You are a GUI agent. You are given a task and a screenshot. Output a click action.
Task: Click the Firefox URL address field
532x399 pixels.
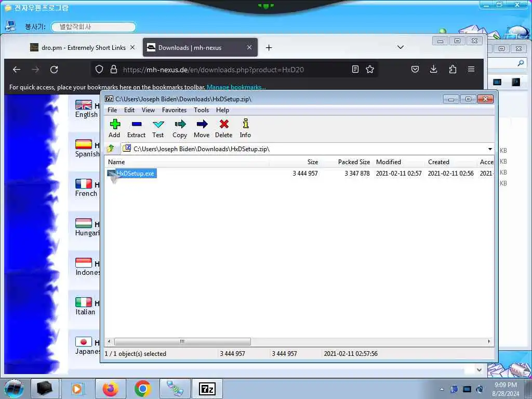click(x=234, y=70)
